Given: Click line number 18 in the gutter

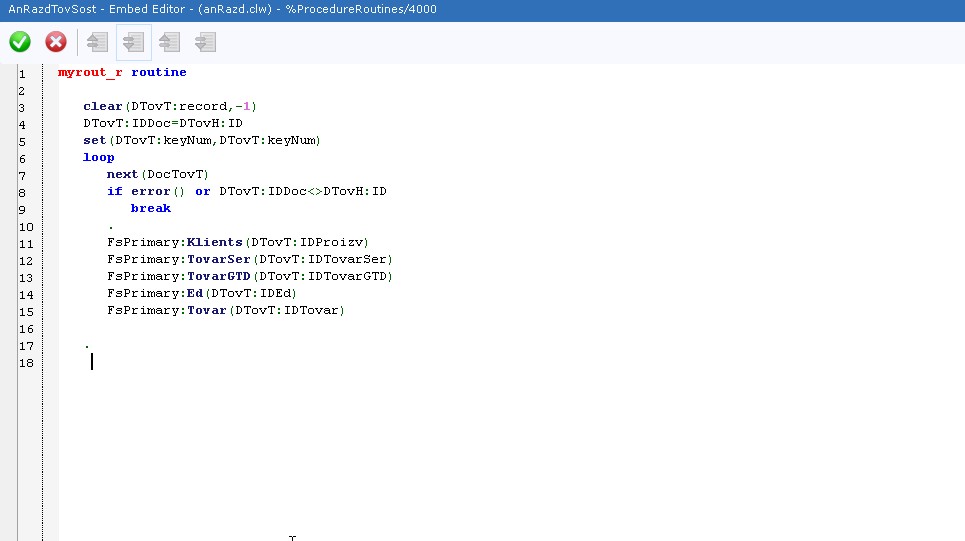Looking at the screenshot, I should click(x=25, y=362).
